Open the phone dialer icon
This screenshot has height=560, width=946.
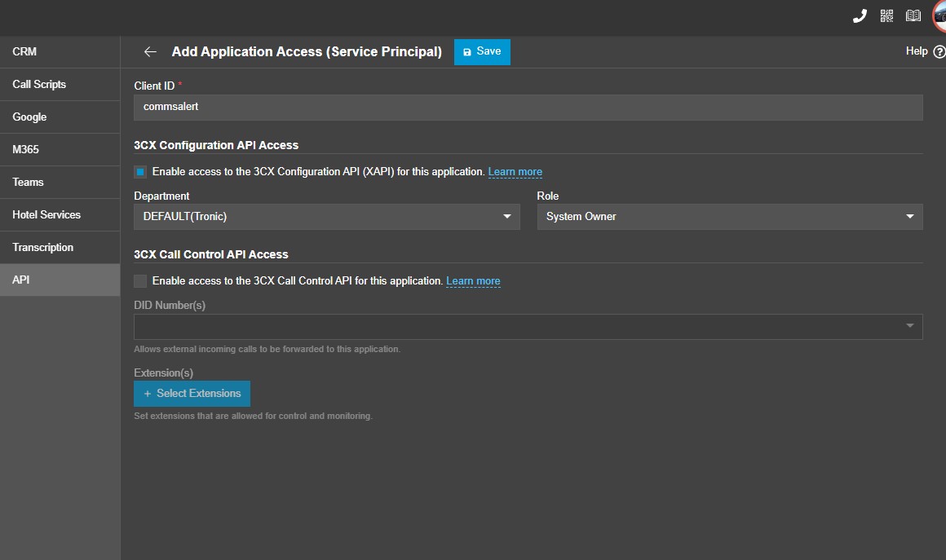859,15
